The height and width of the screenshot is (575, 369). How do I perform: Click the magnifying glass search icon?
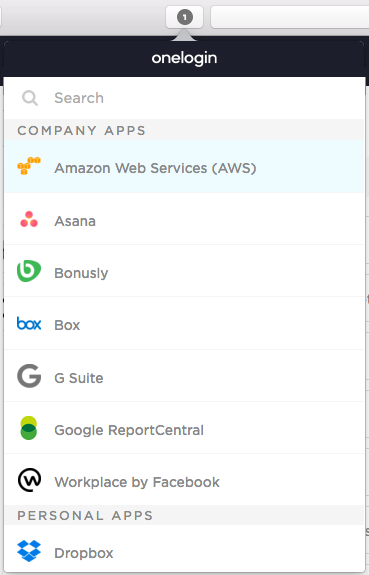click(30, 98)
